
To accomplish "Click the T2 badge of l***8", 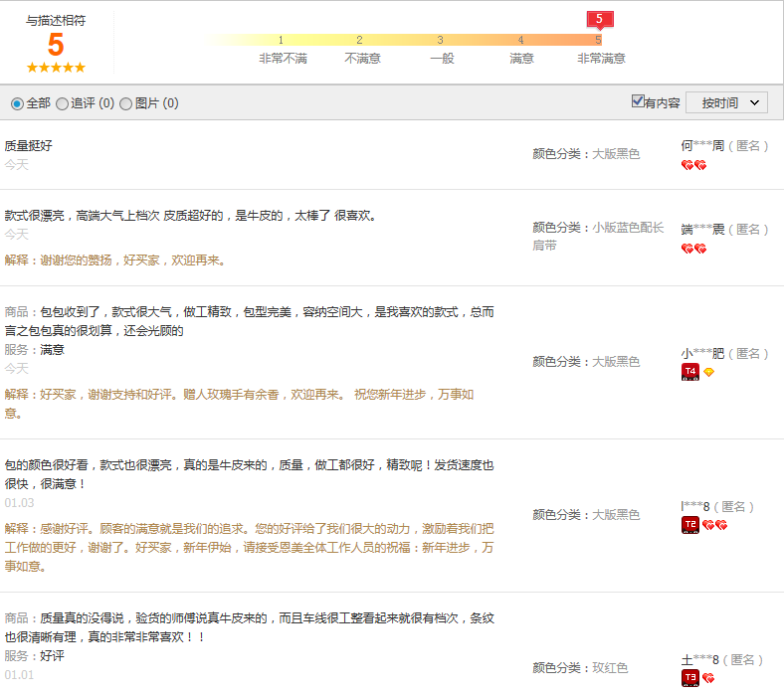I will coord(690,525).
